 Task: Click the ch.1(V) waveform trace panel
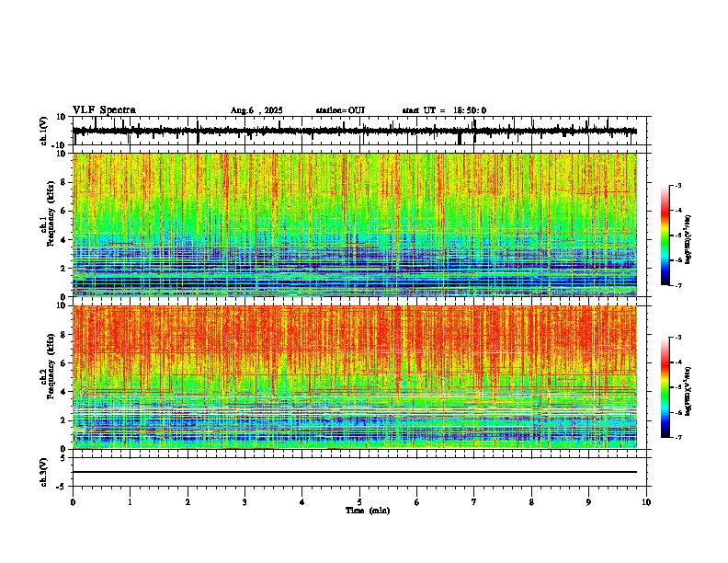[x=361, y=131]
